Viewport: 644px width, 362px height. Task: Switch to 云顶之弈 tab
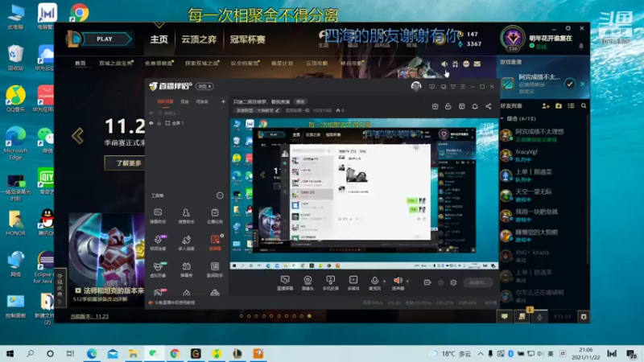[x=199, y=39]
